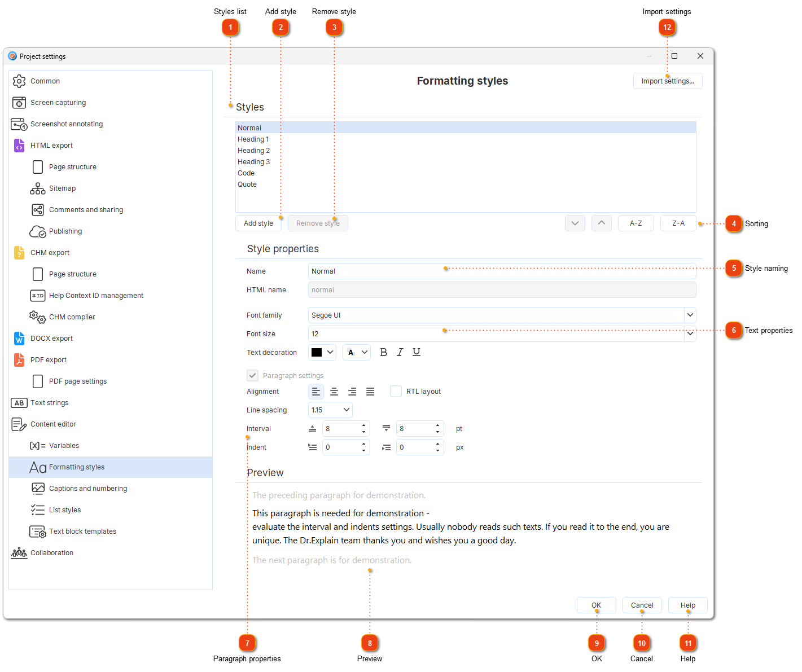Select Quote style in list

tap(466, 185)
